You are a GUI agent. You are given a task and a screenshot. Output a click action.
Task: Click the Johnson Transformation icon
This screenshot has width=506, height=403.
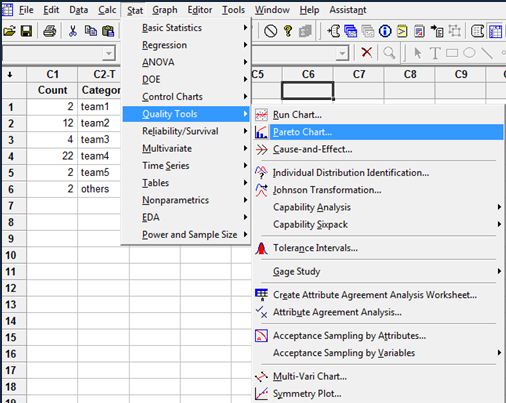[x=261, y=190]
